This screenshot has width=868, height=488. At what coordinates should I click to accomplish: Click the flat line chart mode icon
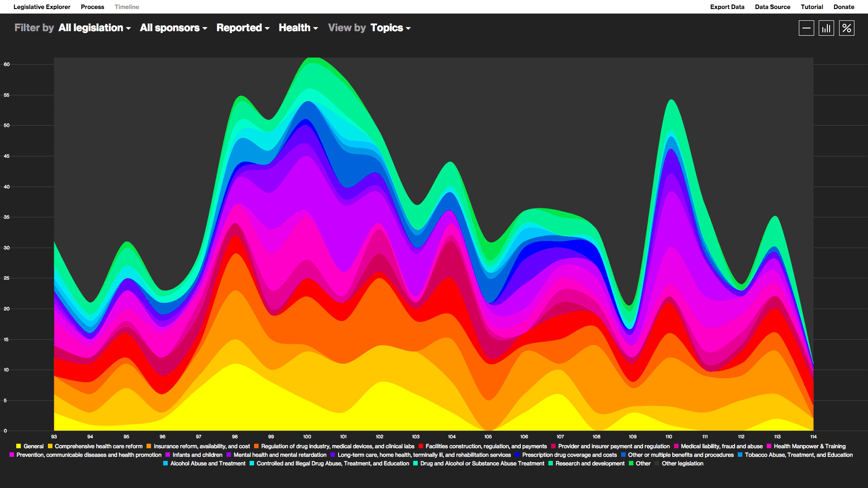click(x=806, y=28)
